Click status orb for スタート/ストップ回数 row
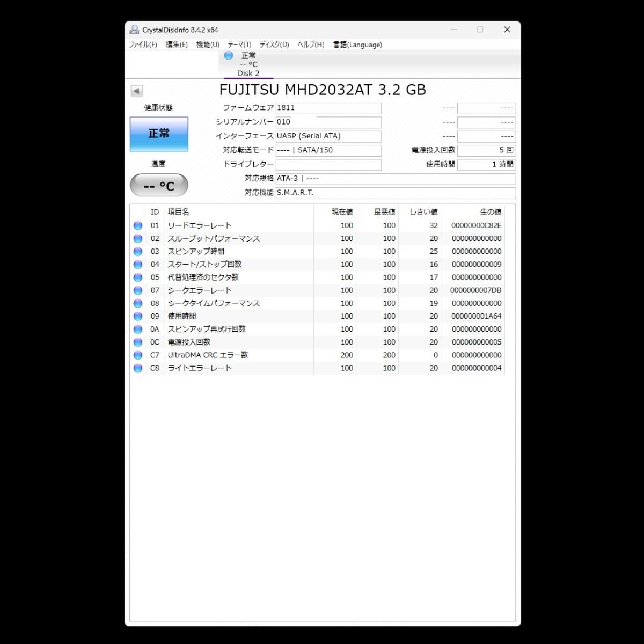Viewport: 644px width, 644px height. [x=138, y=265]
